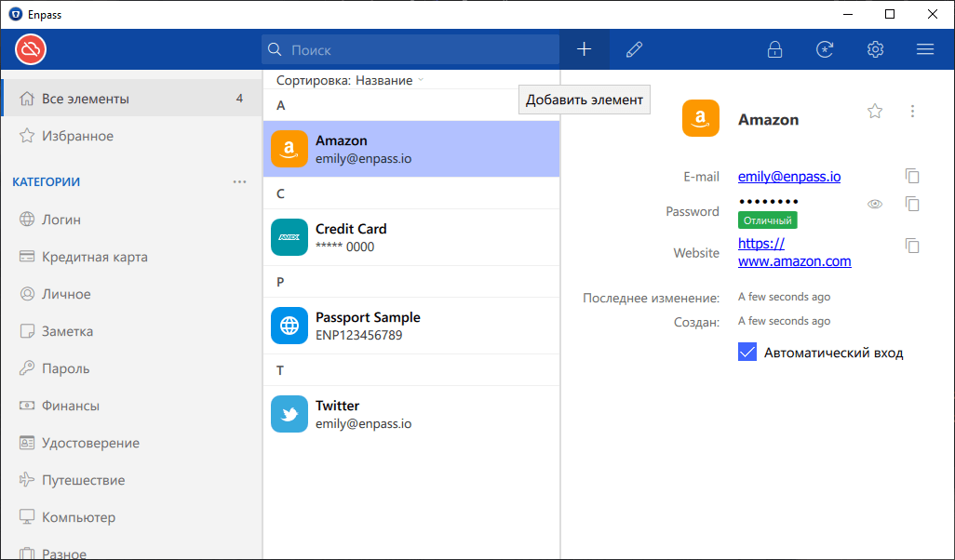The width and height of the screenshot is (955, 560).
Task: Open the Сортировка: Название sort dropdown
Action: [350, 80]
